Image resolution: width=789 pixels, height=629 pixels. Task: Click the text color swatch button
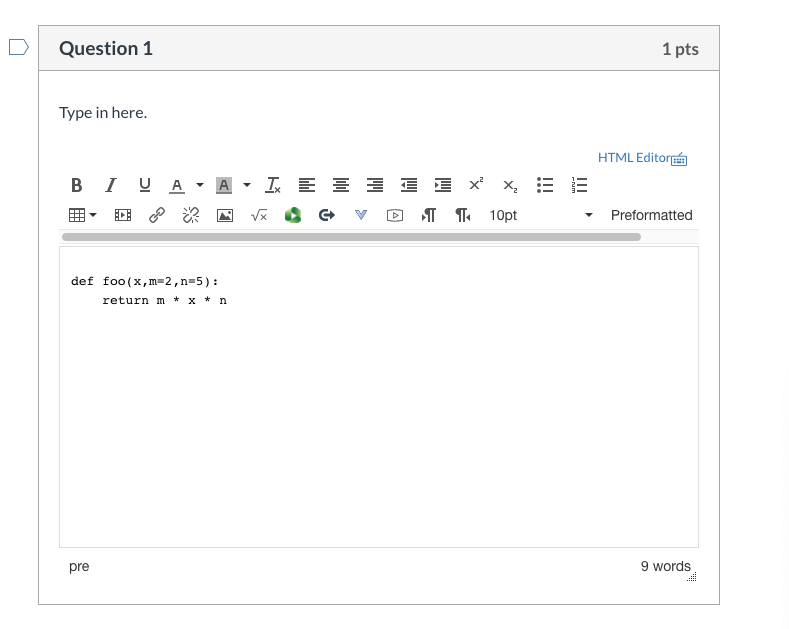(177, 185)
